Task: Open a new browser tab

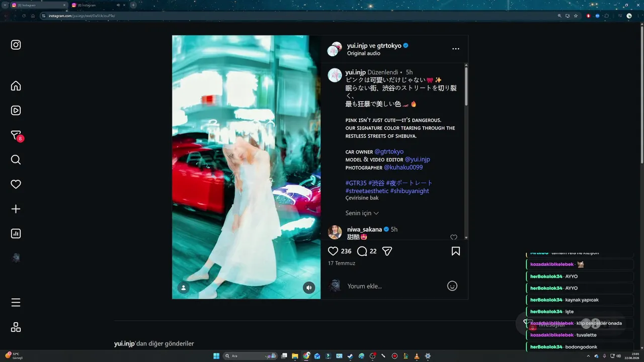Action: coord(133,5)
